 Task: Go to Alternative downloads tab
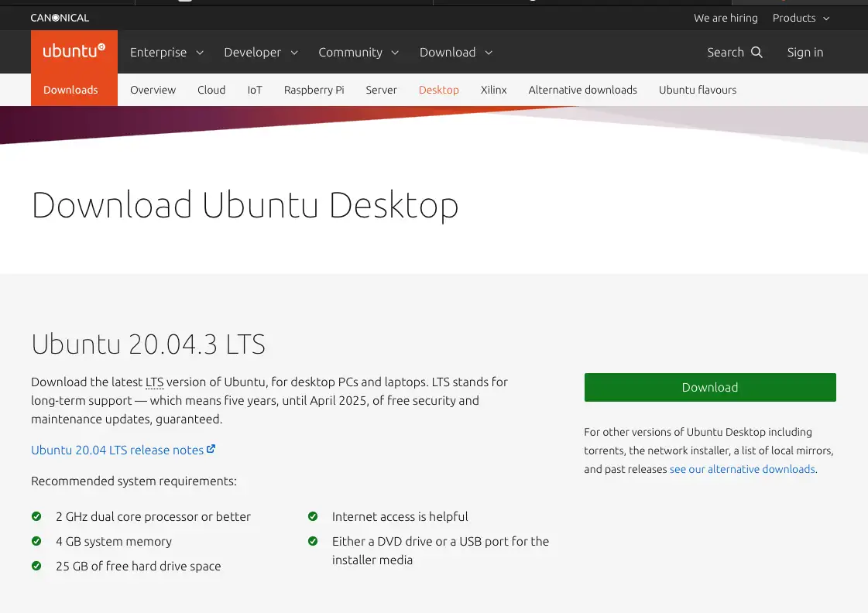coord(582,90)
